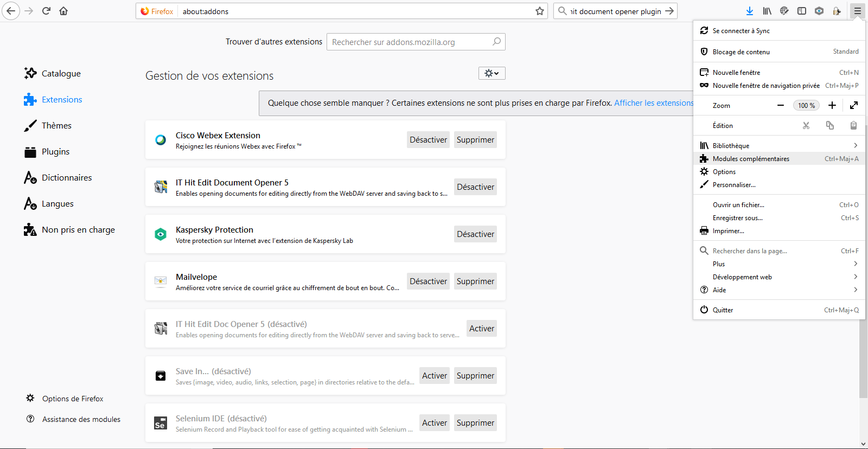Follow the Afficher les extensions link
Image resolution: width=868 pixels, height=449 pixels.
click(x=654, y=103)
